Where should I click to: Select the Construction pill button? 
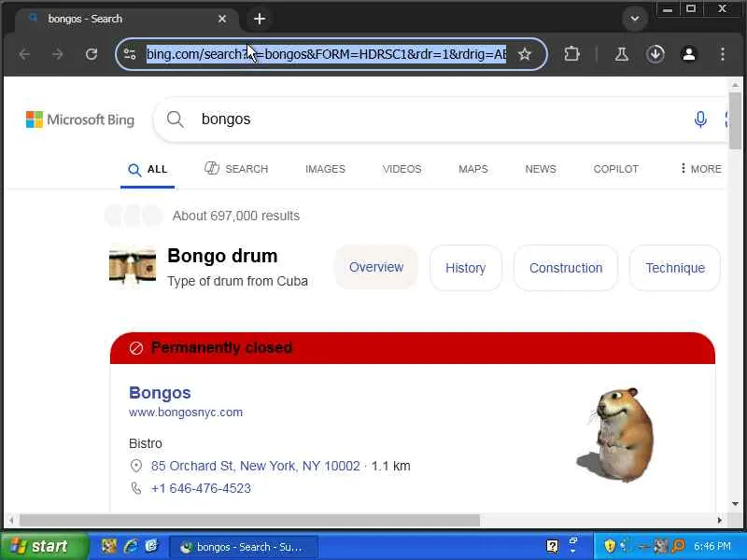click(x=566, y=268)
